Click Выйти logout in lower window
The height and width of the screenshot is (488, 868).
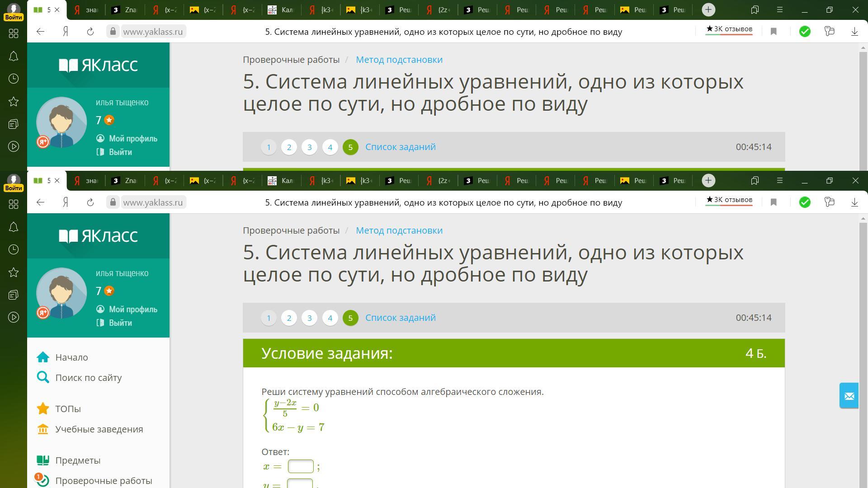(x=114, y=323)
